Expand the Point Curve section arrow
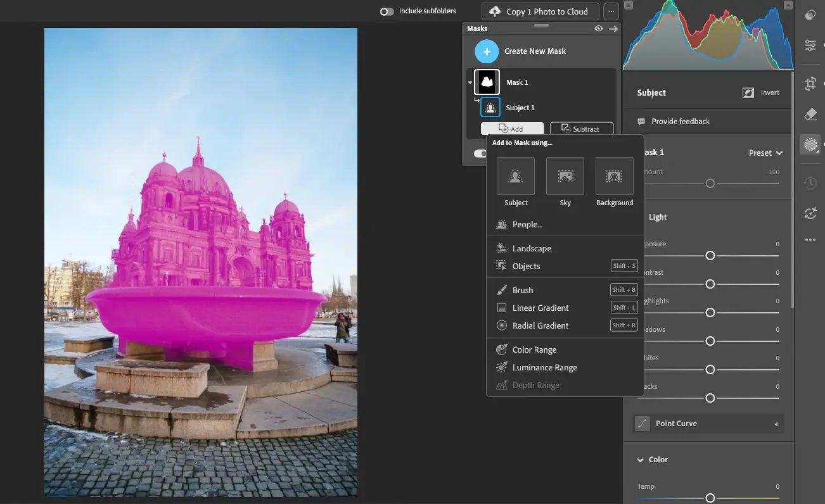This screenshot has width=825, height=504. pyautogui.click(x=776, y=424)
